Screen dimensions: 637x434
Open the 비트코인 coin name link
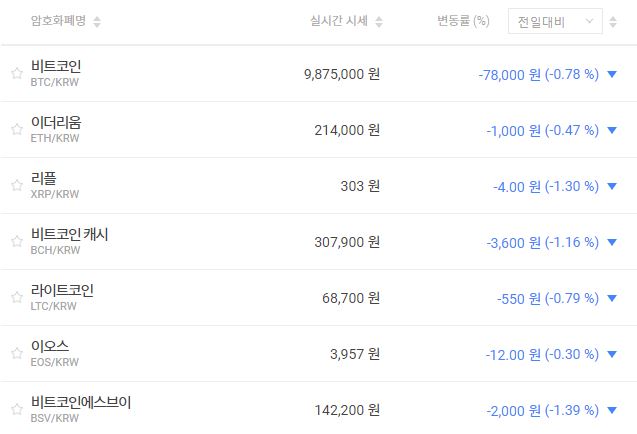pos(56,66)
